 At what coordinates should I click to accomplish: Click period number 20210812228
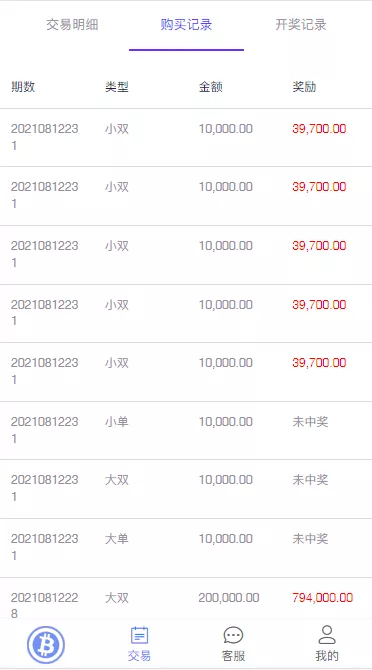point(44,606)
